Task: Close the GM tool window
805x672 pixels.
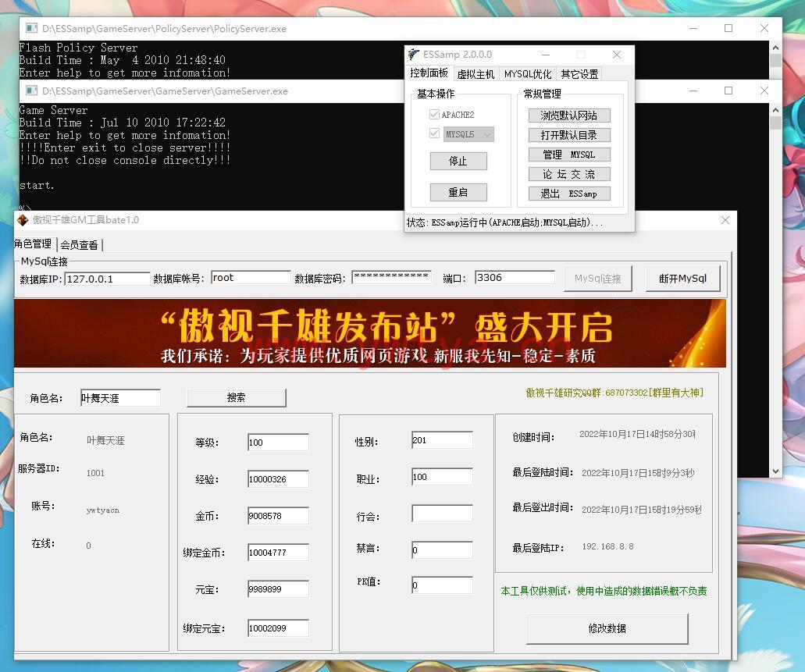Action: [x=725, y=220]
